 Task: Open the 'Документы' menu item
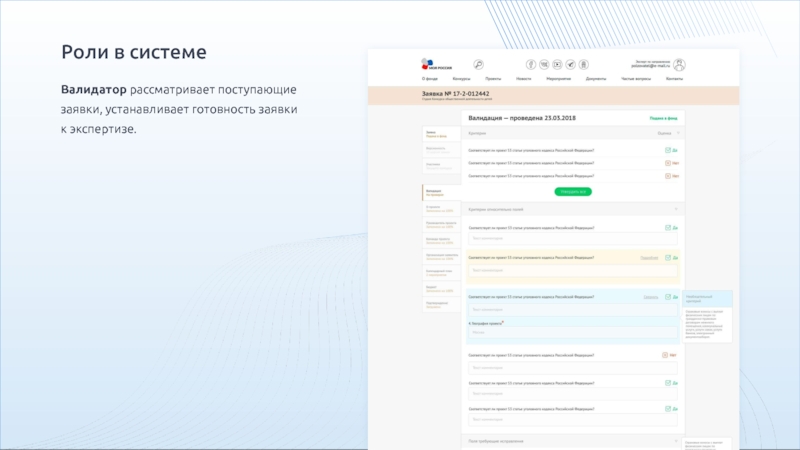(596, 78)
